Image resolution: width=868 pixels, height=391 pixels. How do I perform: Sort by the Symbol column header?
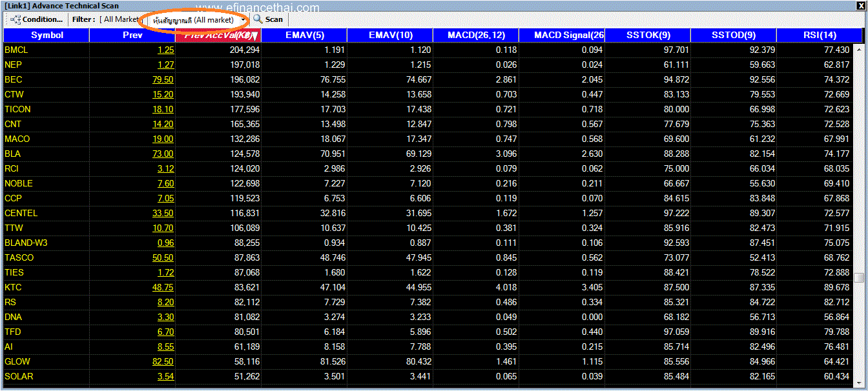pos(46,35)
